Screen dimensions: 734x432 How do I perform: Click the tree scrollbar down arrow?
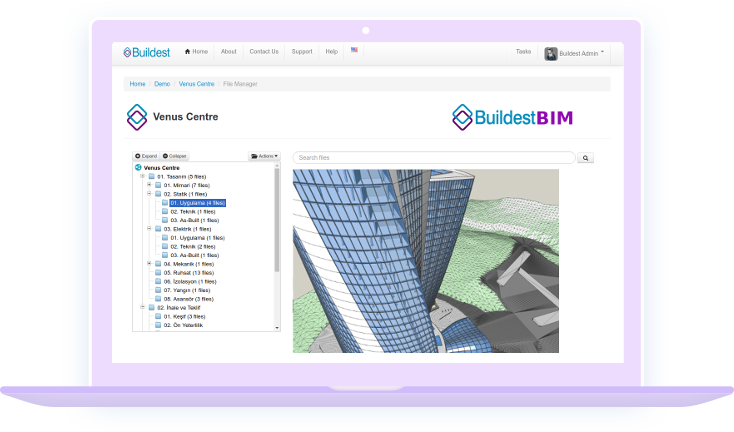coord(277,328)
